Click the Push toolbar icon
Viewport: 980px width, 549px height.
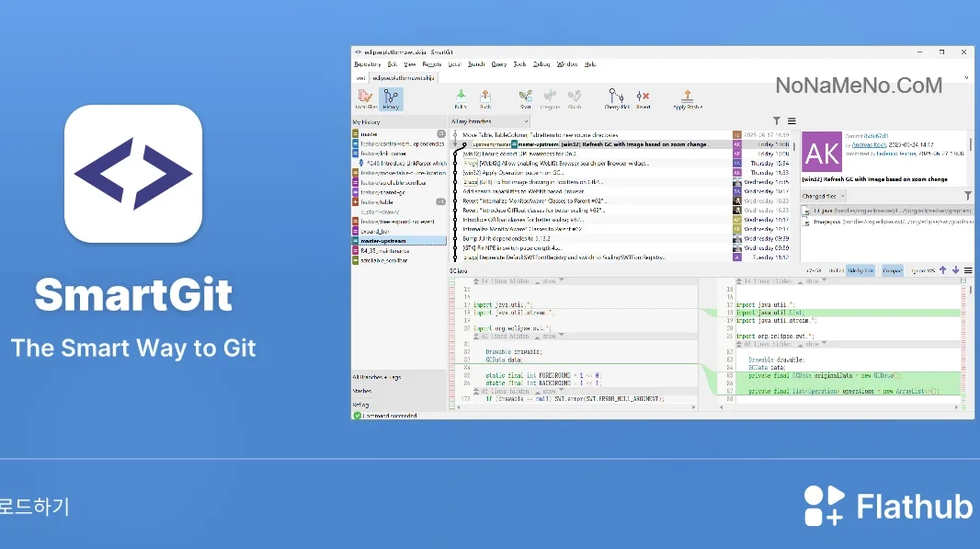[x=485, y=98]
